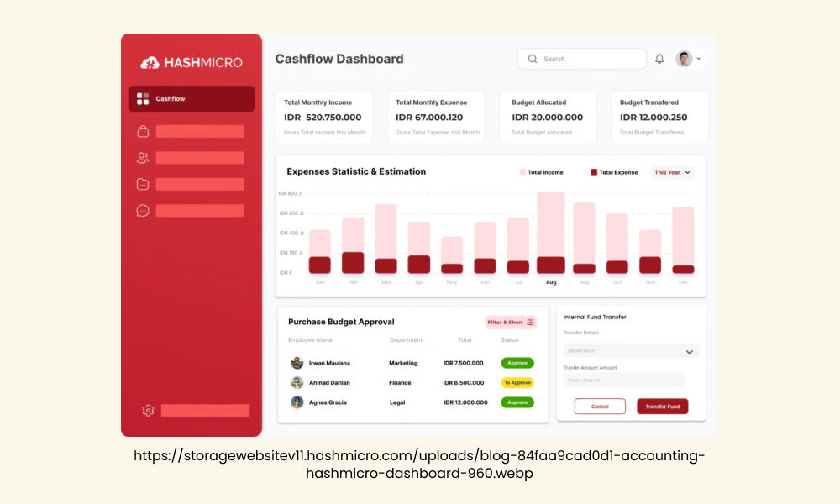840x504 pixels.
Task: Click the chat bubble sidebar icon
Action: tap(143, 211)
